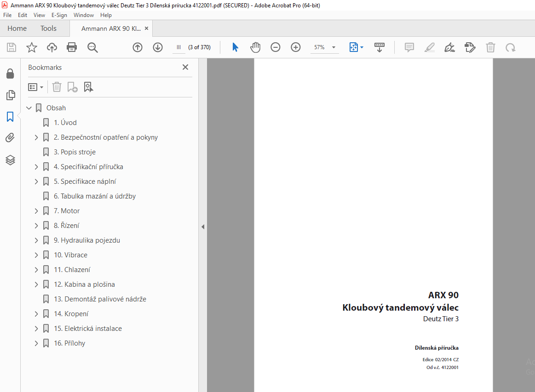
Task: Zoom in with the plus button
Action: point(295,47)
